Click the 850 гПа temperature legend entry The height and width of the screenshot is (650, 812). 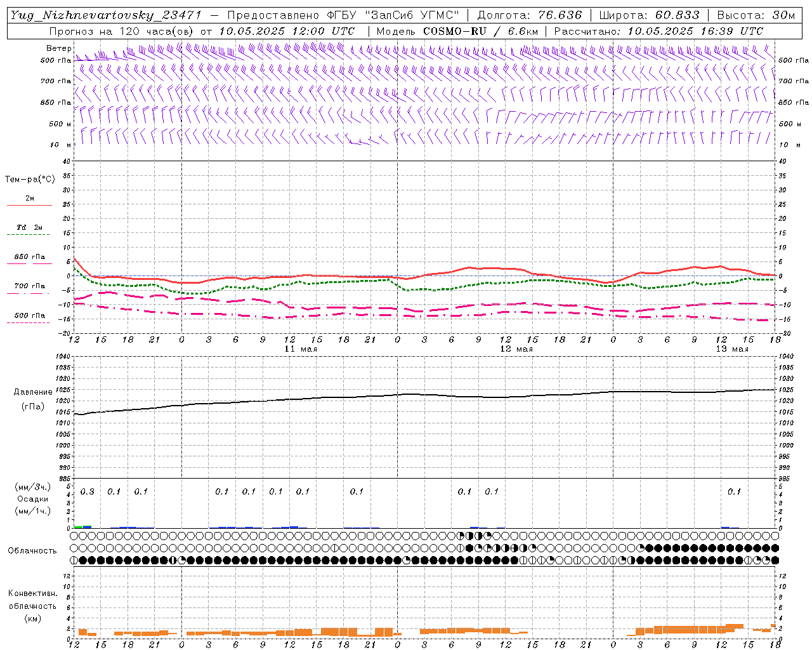[30, 256]
